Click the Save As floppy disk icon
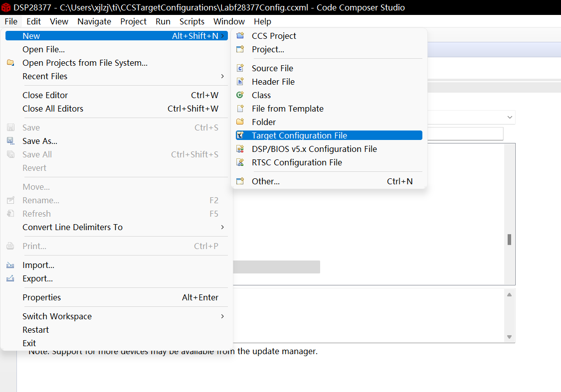561x392 pixels. click(x=10, y=141)
